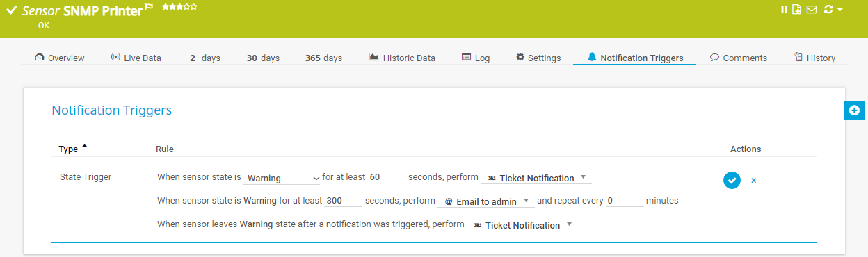The height and width of the screenshot is (257, 868).
Task: Click the envelope email icon in header
Action: 812,9
